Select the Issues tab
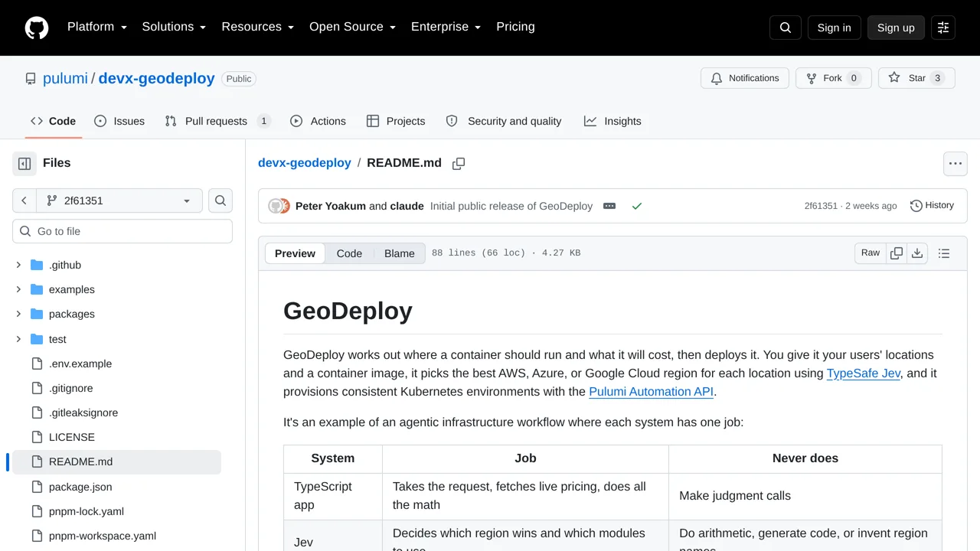The height and width of the screenshot is (551, 980). 119,121
